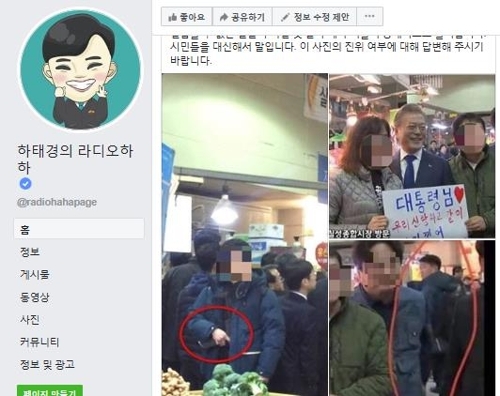Click the share arrow icon
This screenshot has width=500, height=396.
[x=224, y=17]
